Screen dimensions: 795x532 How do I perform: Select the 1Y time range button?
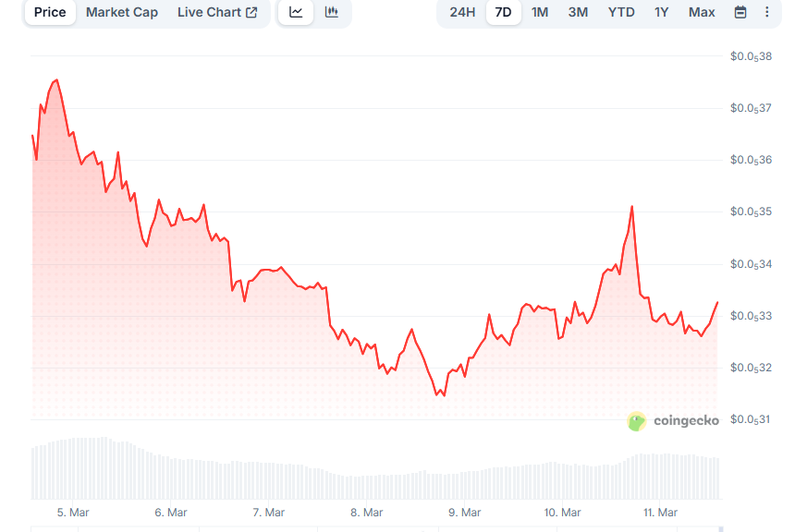pos(661,12)
